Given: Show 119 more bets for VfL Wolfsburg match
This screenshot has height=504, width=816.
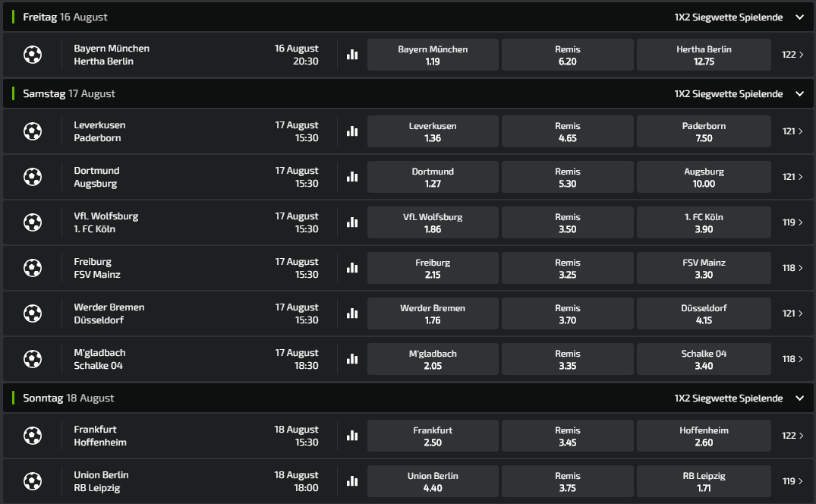Looking at the screenshot, I should point(792,222).
